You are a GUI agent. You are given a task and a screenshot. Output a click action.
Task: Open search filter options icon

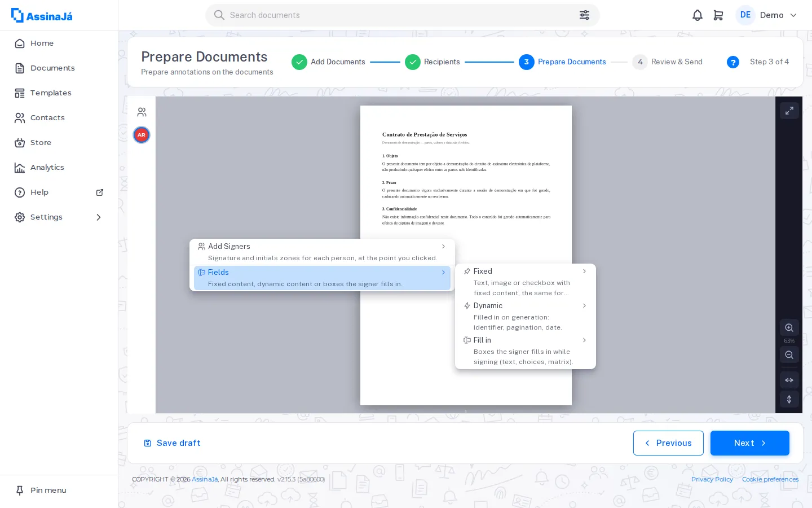pos(584,15)
